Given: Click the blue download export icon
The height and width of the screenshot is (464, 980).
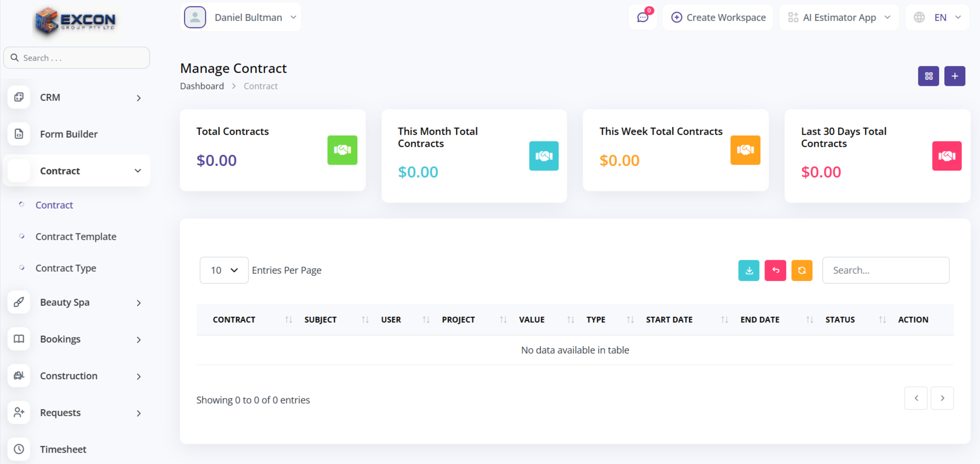Looking at the screenshot, I should (749, 271).
